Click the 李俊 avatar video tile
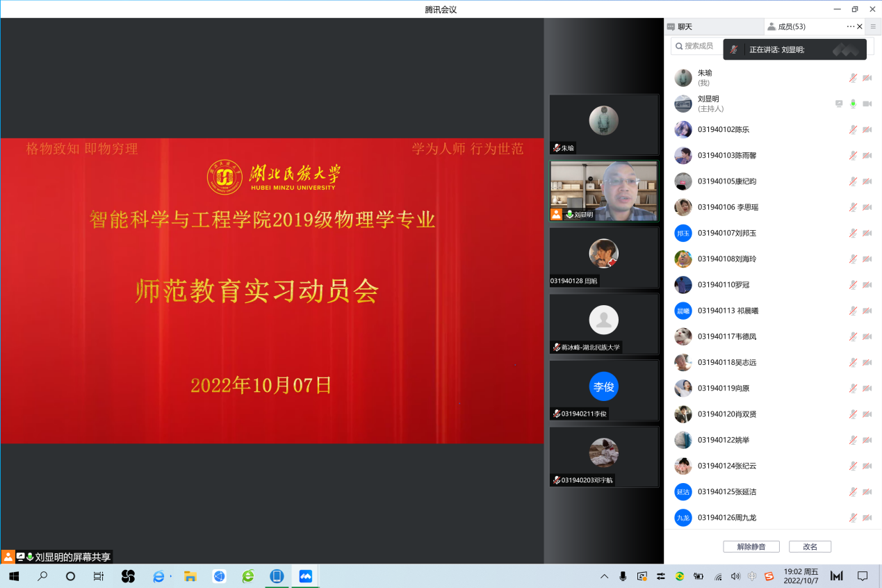 [x=603, y=387]
